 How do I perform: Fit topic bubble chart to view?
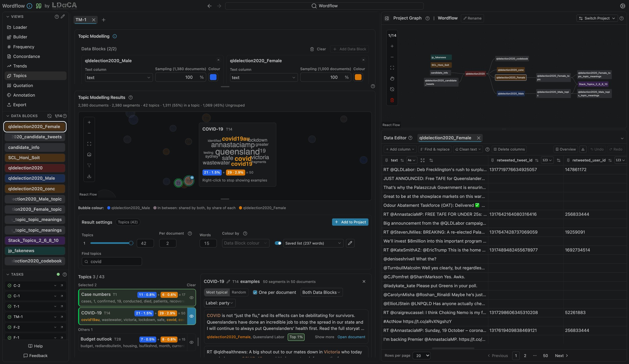coord(89,144)
